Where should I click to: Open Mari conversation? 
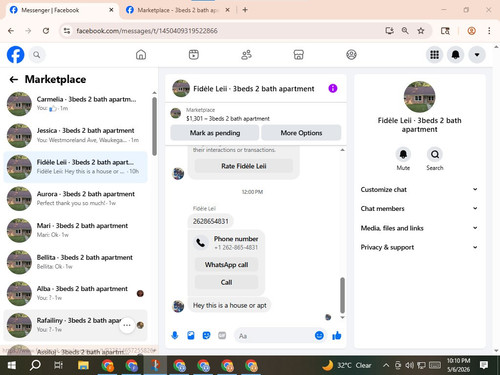[x=75, y=230]
